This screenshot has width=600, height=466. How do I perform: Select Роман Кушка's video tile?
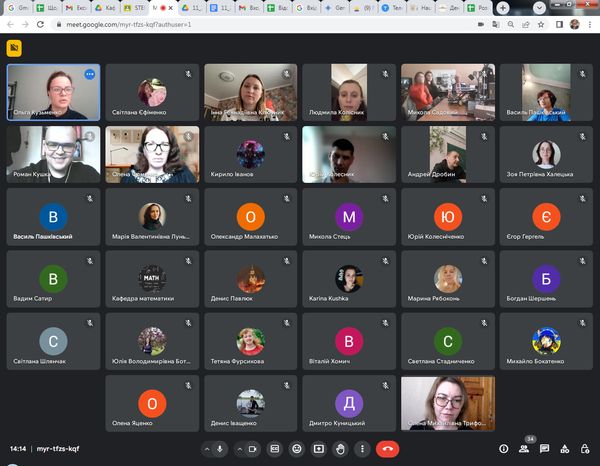(x=53, y=153)
